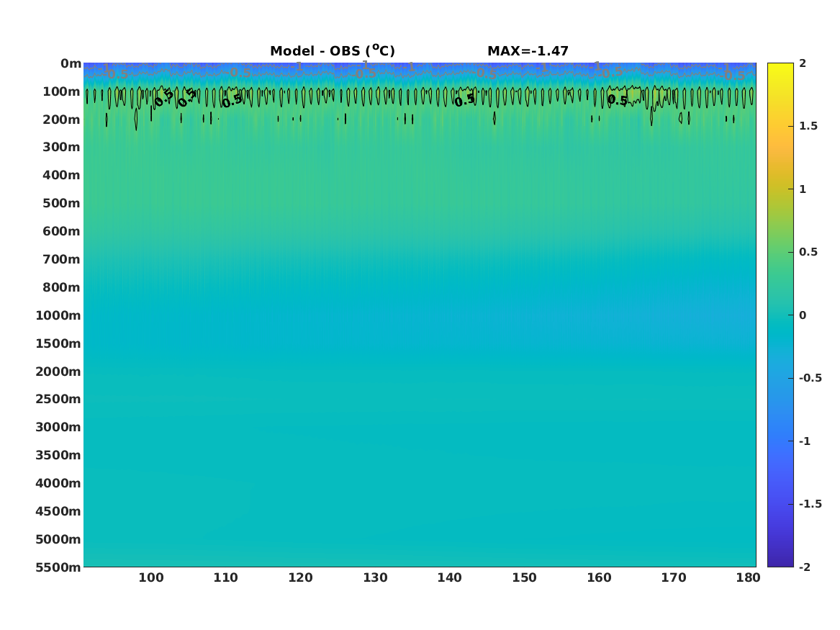Click the '0m' depth axis label
The width and height of the screenshot is (840, 630).
coord(71,64)
